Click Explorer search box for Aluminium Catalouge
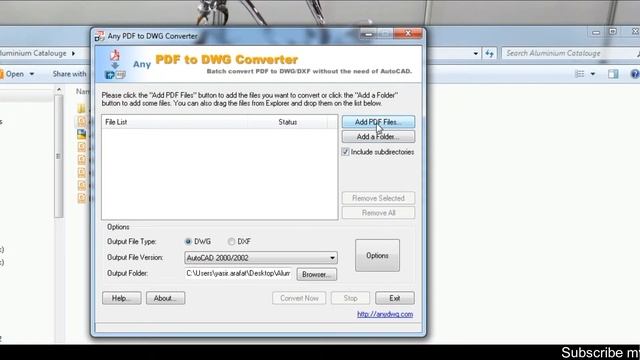 point(570,53)
